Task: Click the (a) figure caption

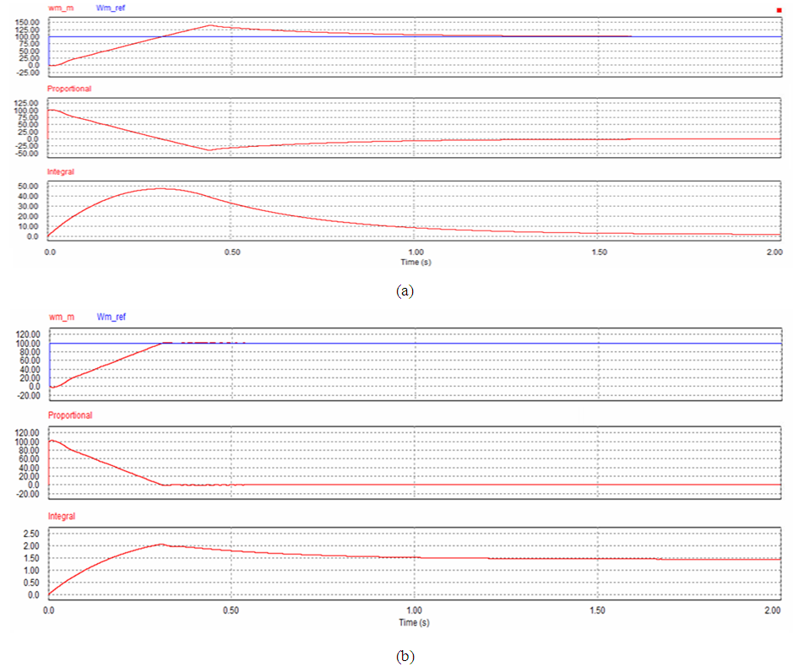Action: (405, 290)
